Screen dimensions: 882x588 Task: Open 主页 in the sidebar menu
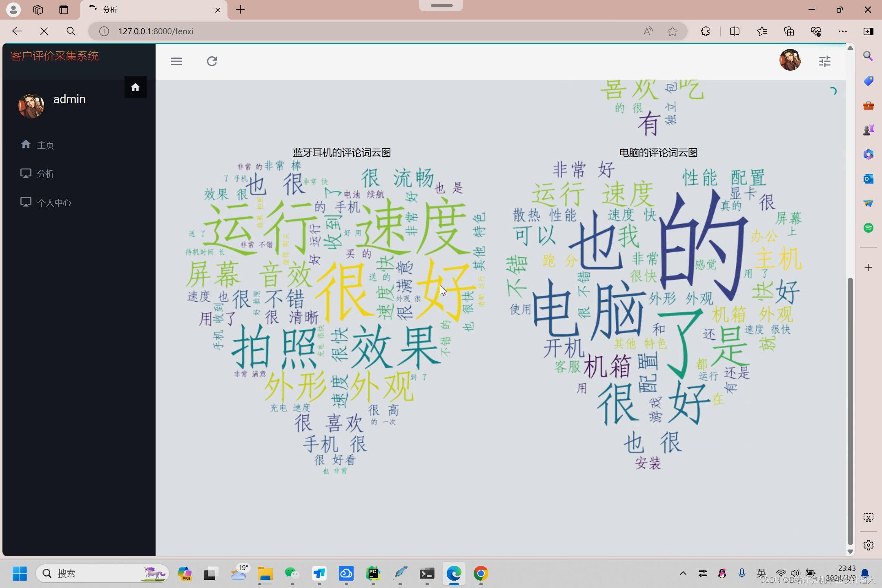coord(45,145)
